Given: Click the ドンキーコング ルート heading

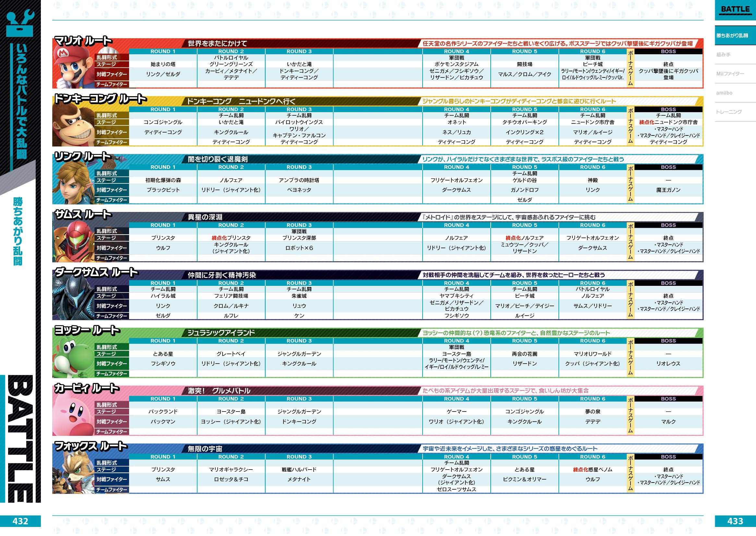Looking at the screenshot, I should click(100, 99).
